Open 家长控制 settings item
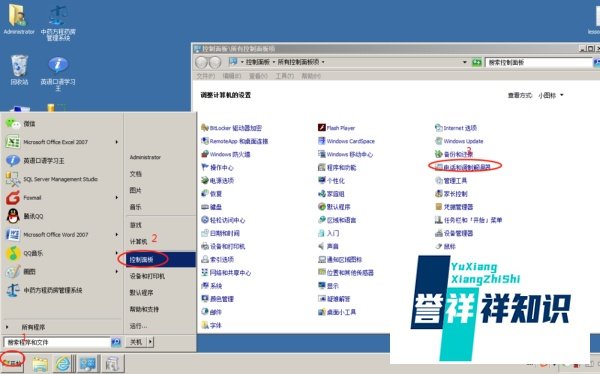The width and height of the screenshot is (600, 374). pos(451,194)
